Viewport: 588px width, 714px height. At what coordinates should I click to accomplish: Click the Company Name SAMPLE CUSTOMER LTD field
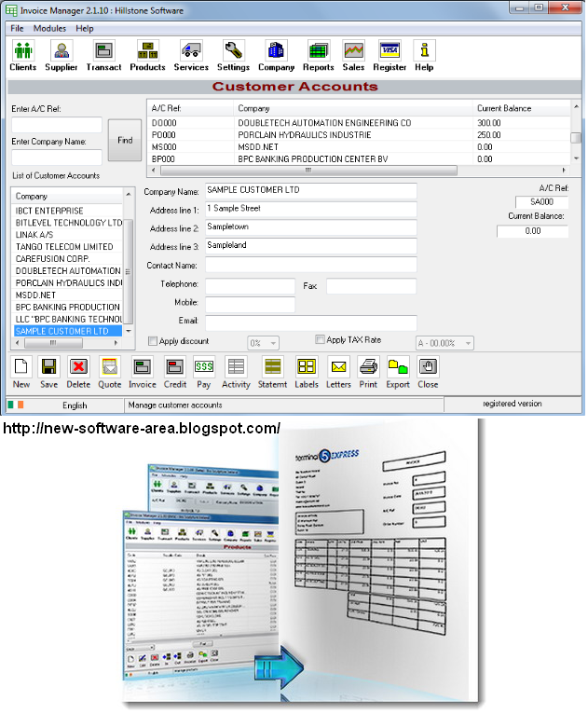[311, 191]
